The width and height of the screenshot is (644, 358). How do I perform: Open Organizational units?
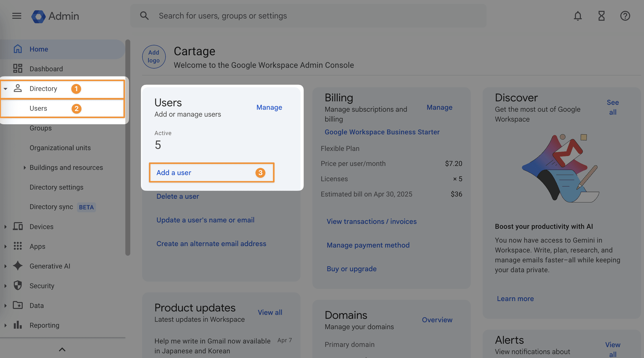click(60, 148)
